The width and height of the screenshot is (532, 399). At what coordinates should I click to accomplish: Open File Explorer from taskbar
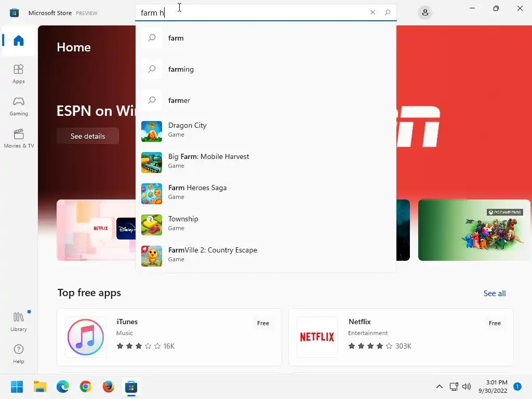39,387
